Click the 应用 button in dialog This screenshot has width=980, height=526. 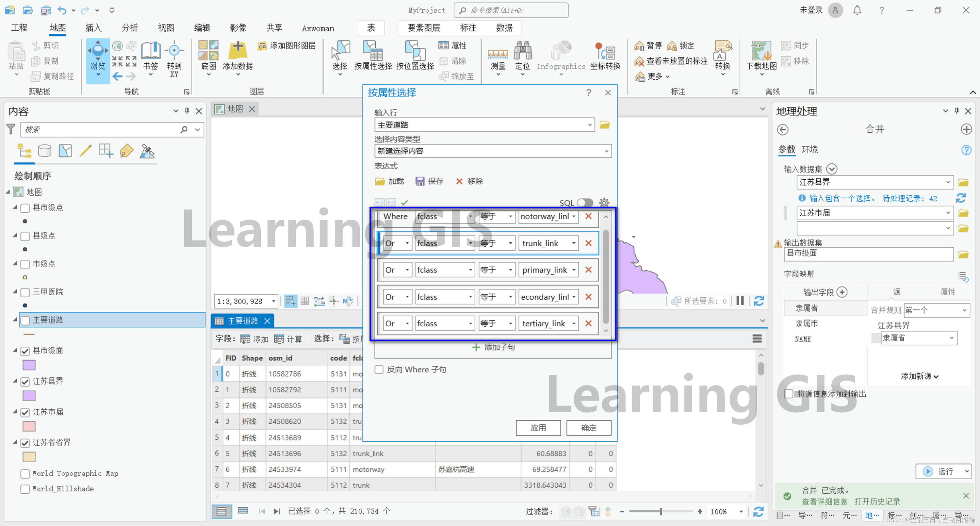tap(537, 427)
